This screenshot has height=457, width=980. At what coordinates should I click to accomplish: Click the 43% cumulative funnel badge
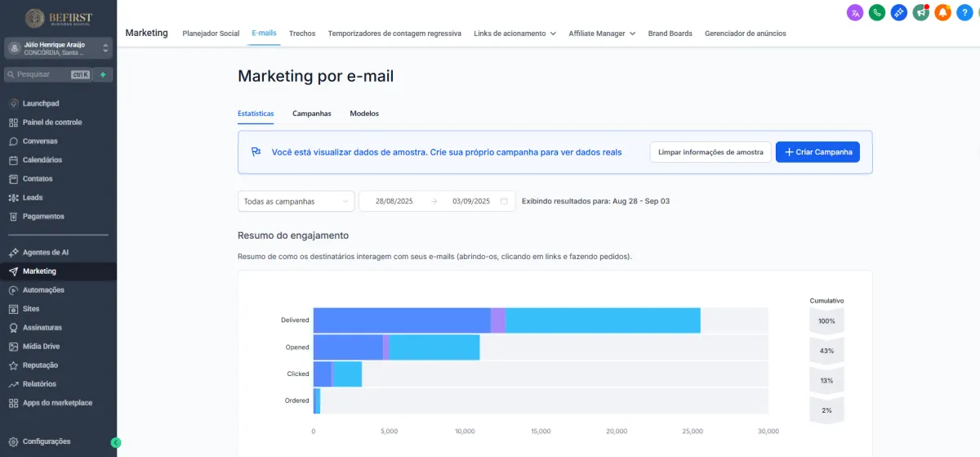tap(826, 351)
